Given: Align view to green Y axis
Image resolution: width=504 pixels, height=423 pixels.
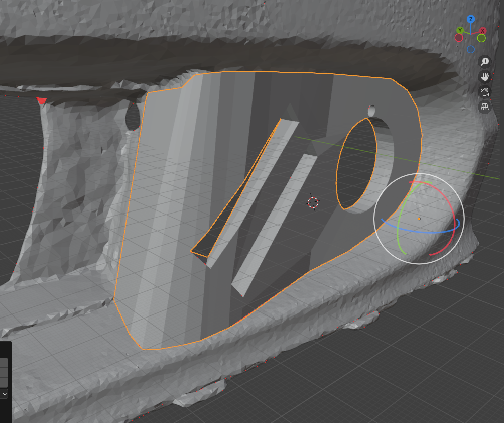Looking at the screenshot, I should (460, 31).
